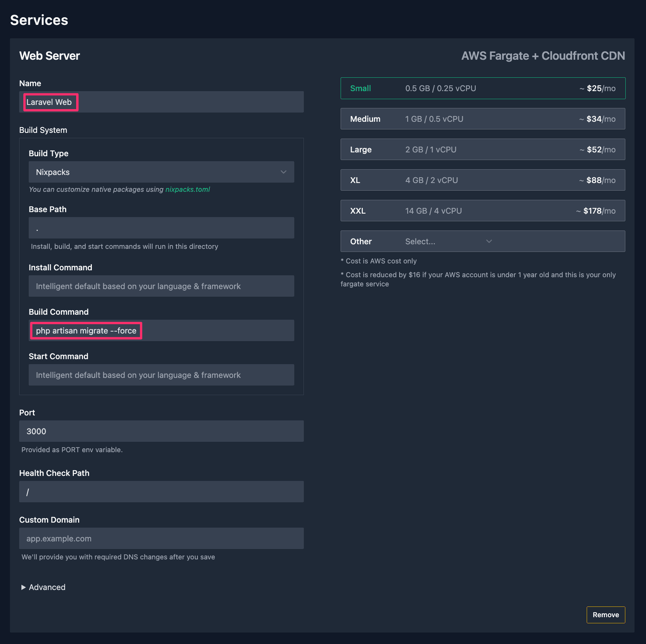Viewport: 646px width, 644px height.
Task: Click the 'Services' page title
Action: [x=39, y=20]
